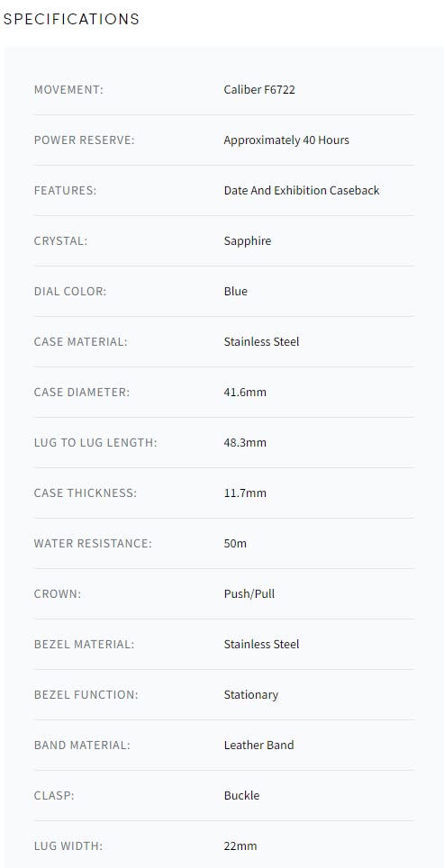Viewport: 444px width, 868px height.
Task: Click the SPECIFICATIONS heading
Action: [x=71, y=19]
